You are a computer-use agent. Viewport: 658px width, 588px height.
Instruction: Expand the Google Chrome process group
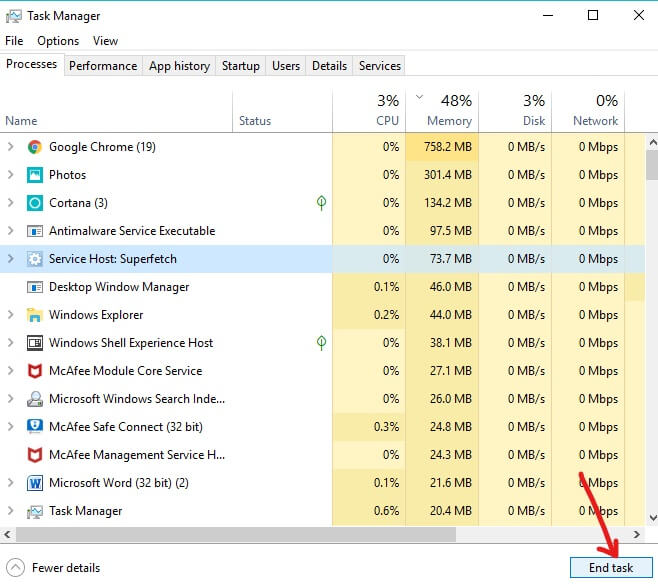tap(11, 147)
